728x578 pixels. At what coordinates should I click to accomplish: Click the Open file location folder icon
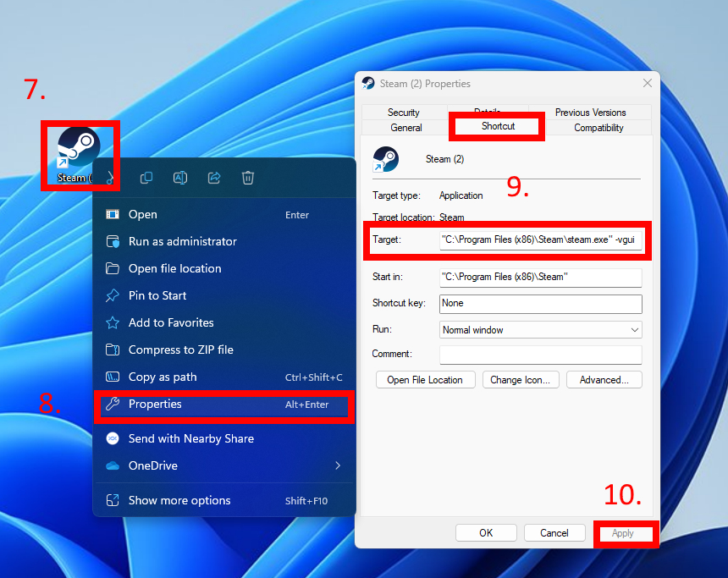(113, 268)
